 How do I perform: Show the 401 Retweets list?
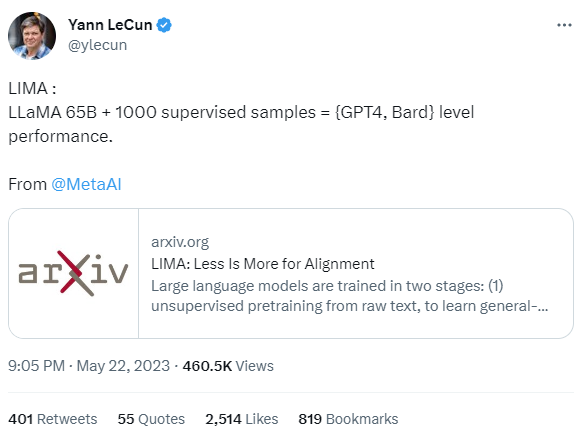53,419
